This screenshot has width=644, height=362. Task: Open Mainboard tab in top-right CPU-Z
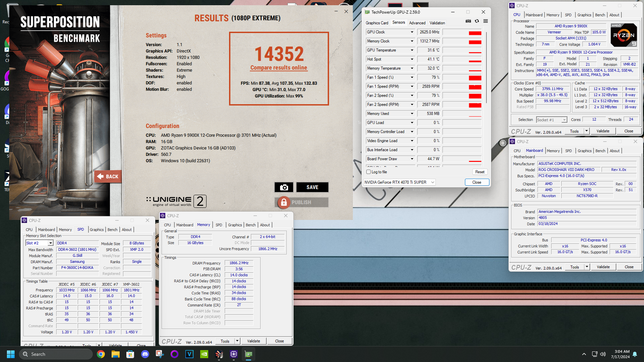(x=534, y=15)
